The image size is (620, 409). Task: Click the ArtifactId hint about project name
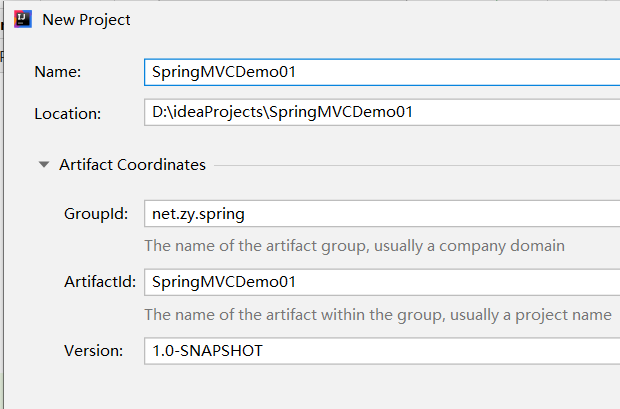(377, 314)
